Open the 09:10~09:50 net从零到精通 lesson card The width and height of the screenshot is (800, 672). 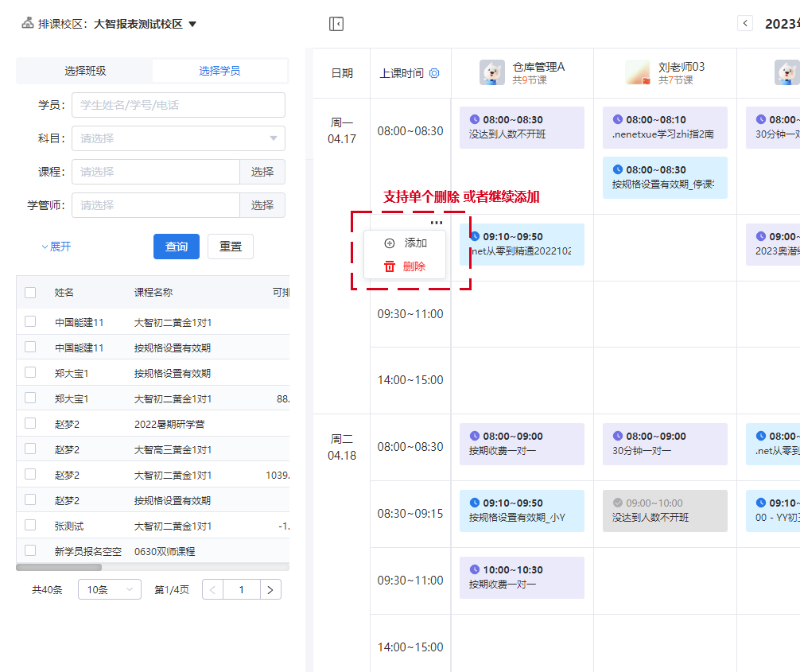coord(522,244)
